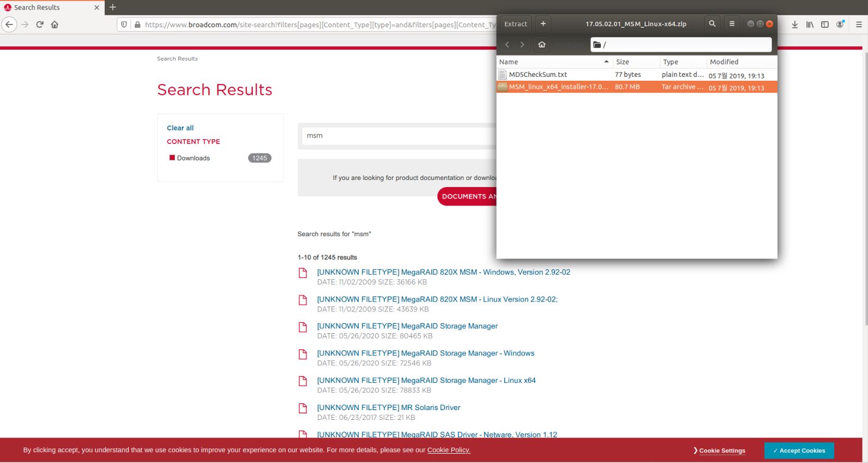The image size is (868, 463).
Task: Open the MR Solaris Driver result
Action: (x=389, y=407)
